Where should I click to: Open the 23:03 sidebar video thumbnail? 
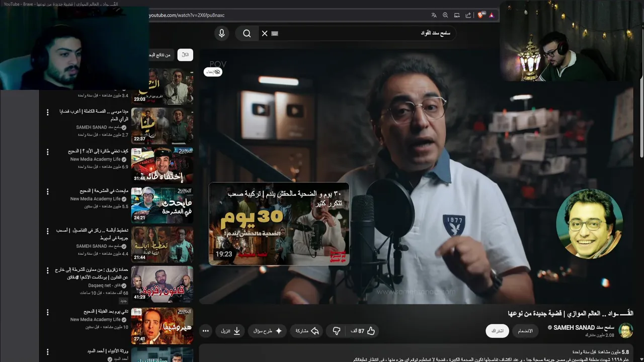(162, 86)
